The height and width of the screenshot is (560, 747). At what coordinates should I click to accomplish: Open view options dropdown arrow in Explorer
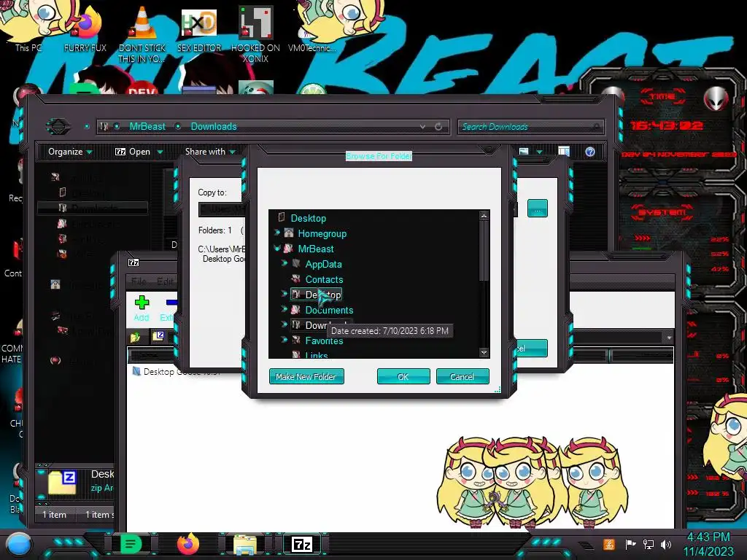click(x=539, y=152)
